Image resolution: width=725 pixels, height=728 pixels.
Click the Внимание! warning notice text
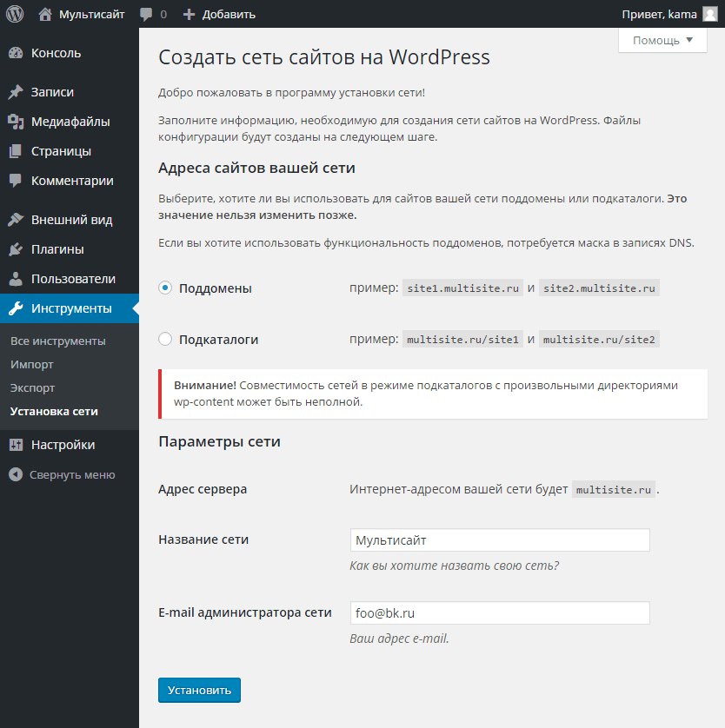(x=426, y=394)
